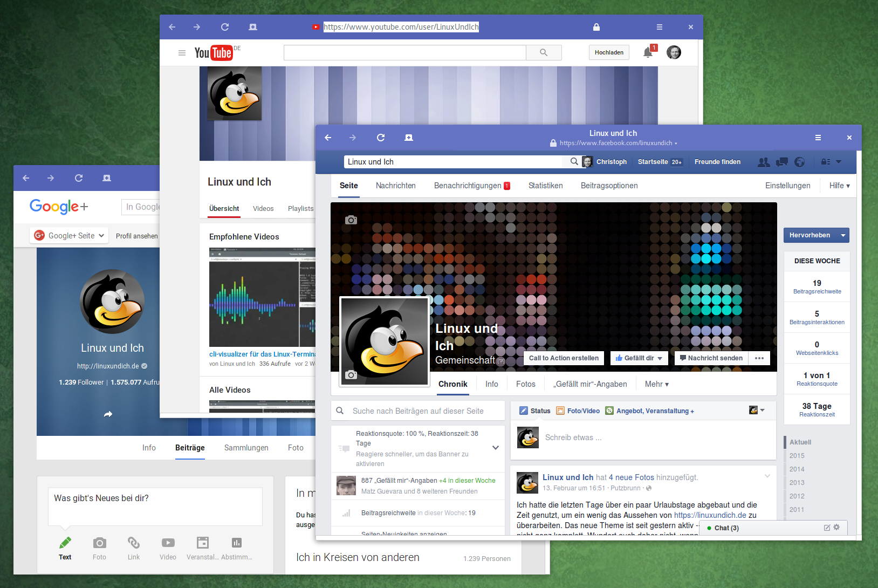The image size is (878, 588).
Task: Click Facebook chat compose new message icon
Action: [827, 528]
